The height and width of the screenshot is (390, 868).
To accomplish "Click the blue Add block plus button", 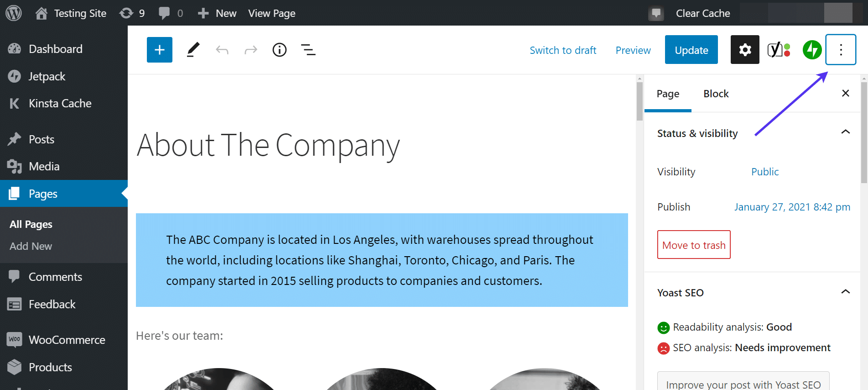I will click(x=159, y=50).
